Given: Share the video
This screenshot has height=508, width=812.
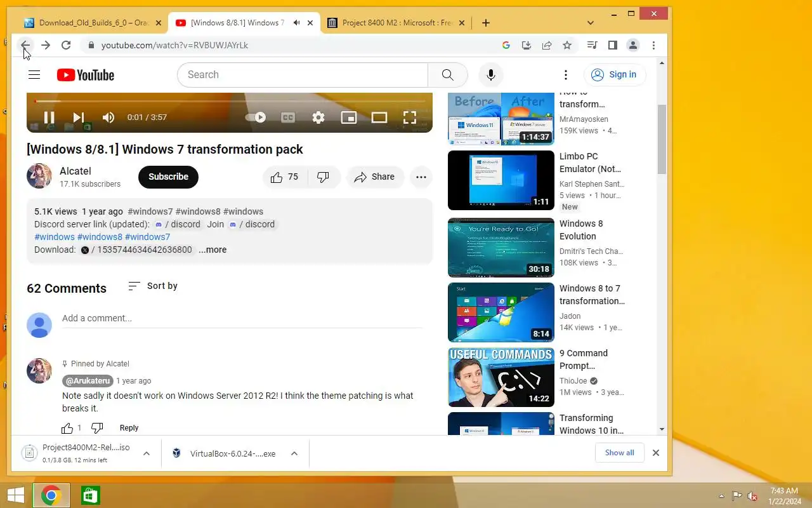Looking at the screenshot, I should coord(375,177).
